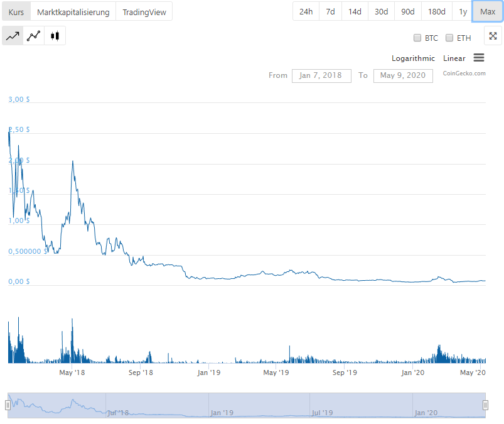Select the Kurs tab

(x=16, y=12)
